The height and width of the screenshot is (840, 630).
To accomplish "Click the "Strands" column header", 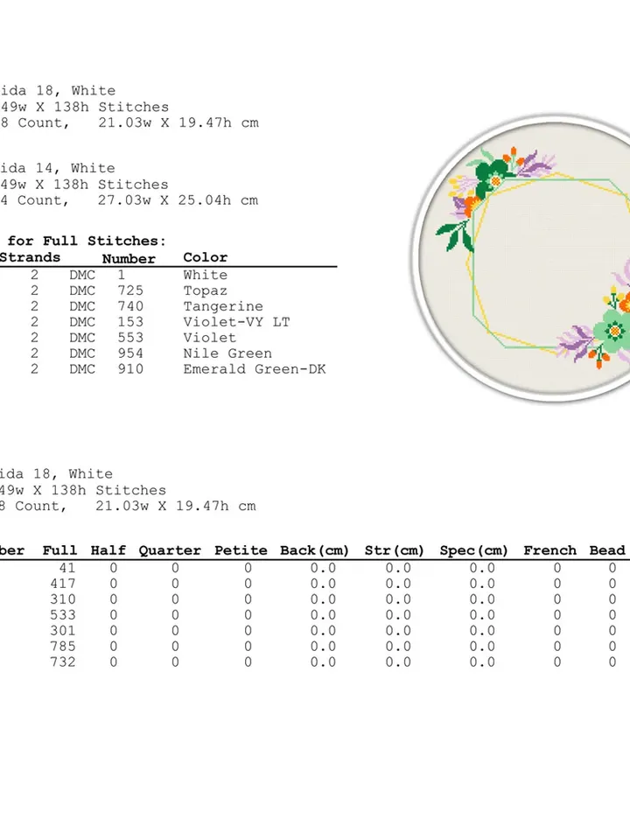I will coord(31,257).
